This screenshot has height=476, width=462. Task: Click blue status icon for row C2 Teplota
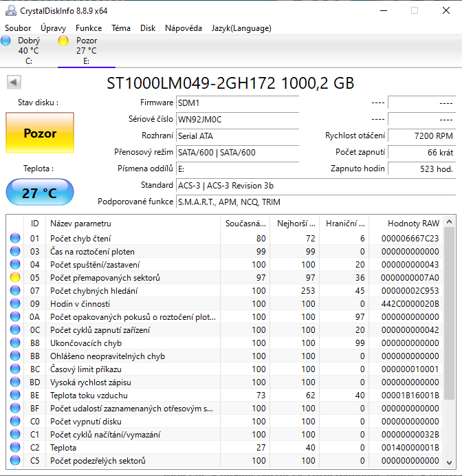click(x=15, y=448)
